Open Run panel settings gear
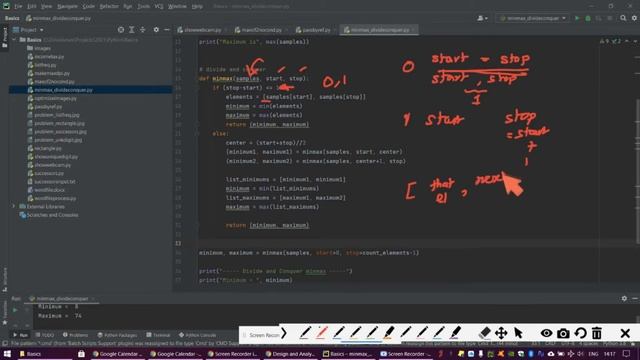Viewport: 640px width, 360px height. (624, 298)
